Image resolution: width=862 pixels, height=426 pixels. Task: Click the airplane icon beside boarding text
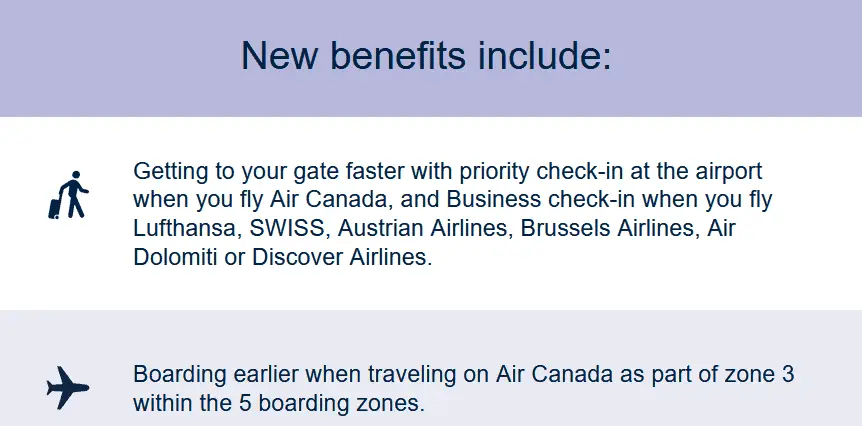(68, 387)
